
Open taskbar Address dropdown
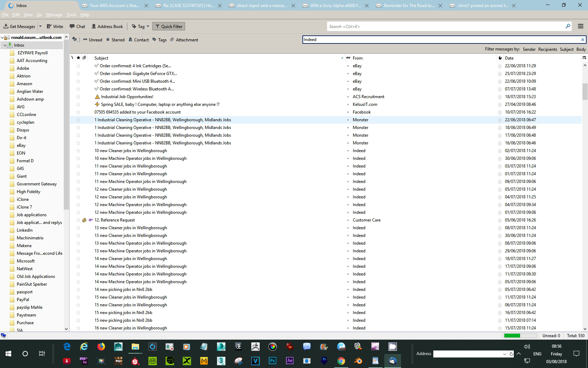(x=504, y=354)
